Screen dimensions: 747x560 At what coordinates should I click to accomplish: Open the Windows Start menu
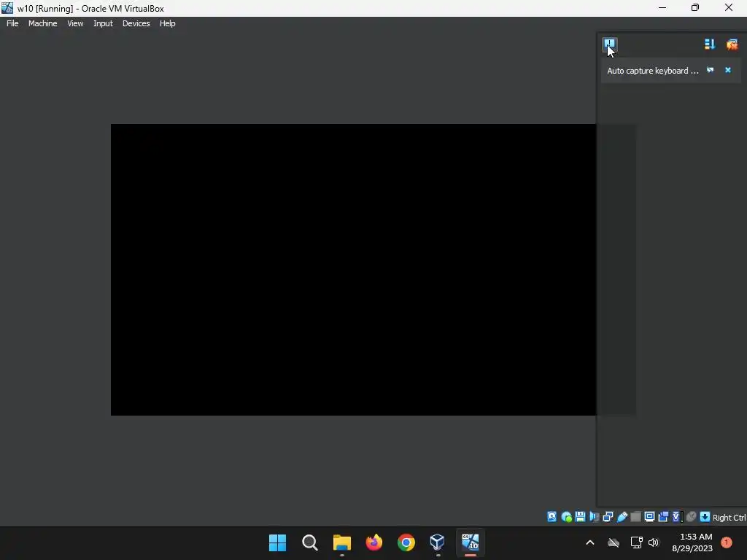[278, 542]
